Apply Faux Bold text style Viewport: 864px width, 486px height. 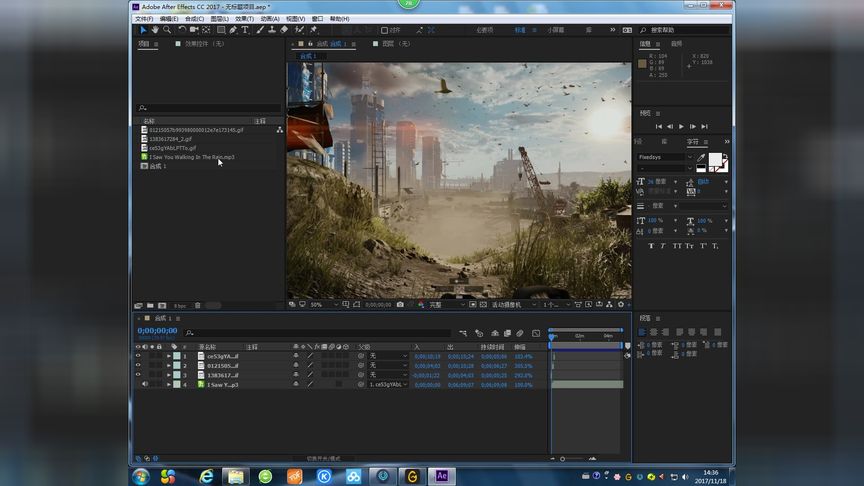[x=651, y=245]
